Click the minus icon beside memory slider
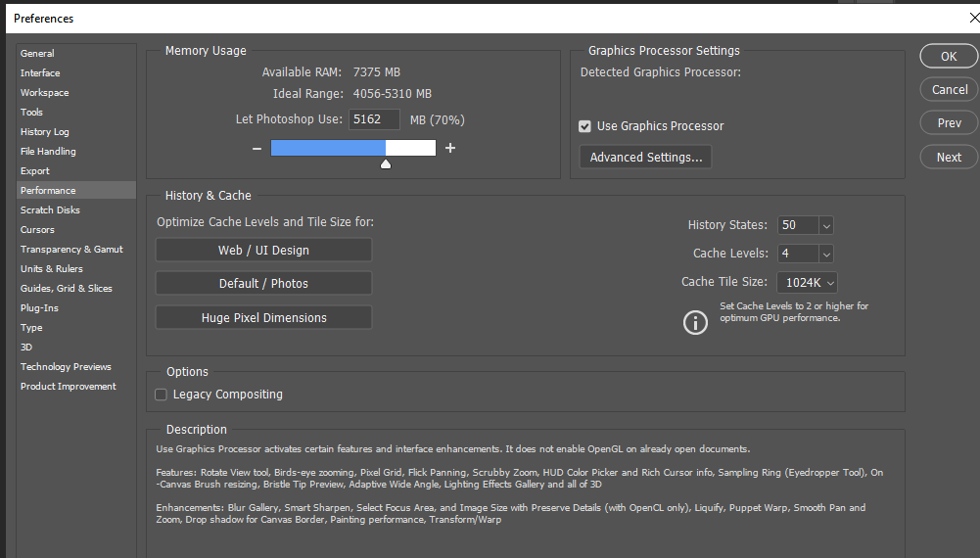Screen dimensions: 980x558 [257, 149]
